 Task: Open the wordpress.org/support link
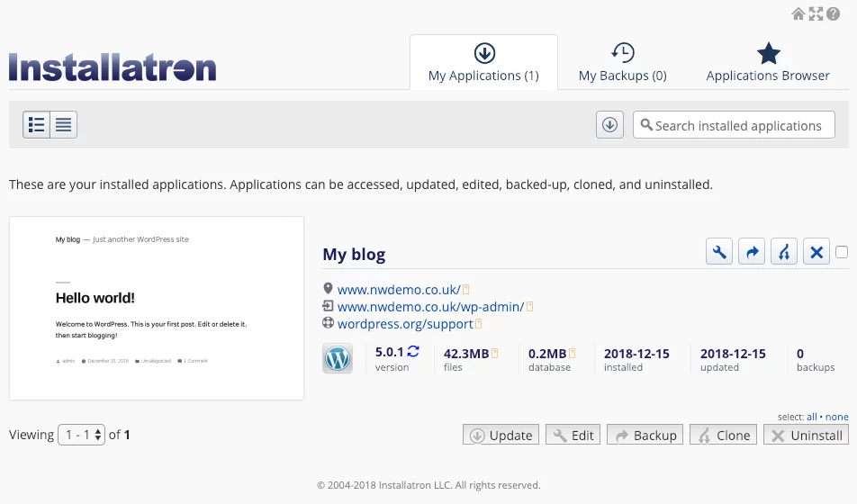coord(405,324)
